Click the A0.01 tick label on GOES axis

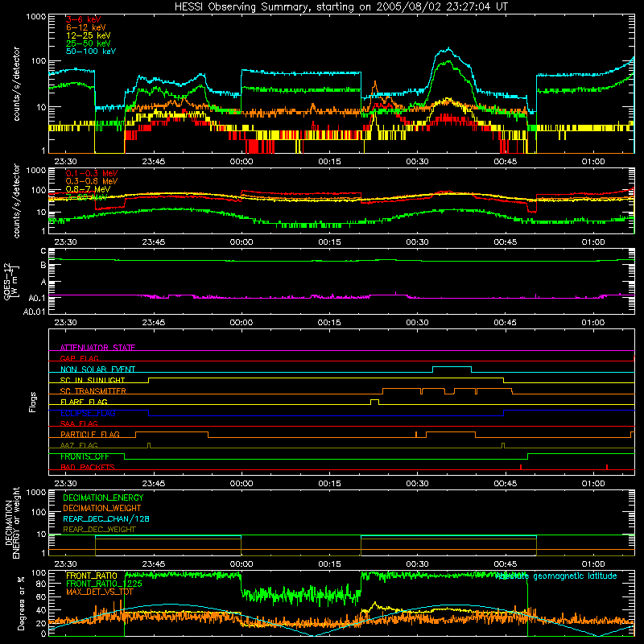coord(35,312)
